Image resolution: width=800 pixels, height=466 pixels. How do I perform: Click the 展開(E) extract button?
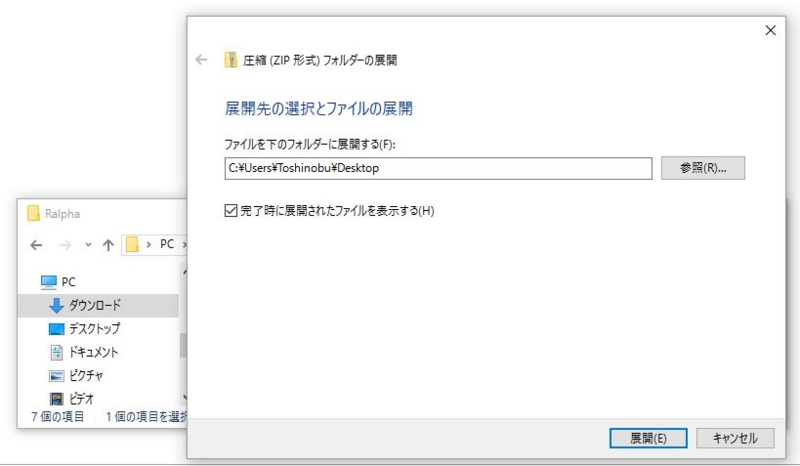coord(648,438)
